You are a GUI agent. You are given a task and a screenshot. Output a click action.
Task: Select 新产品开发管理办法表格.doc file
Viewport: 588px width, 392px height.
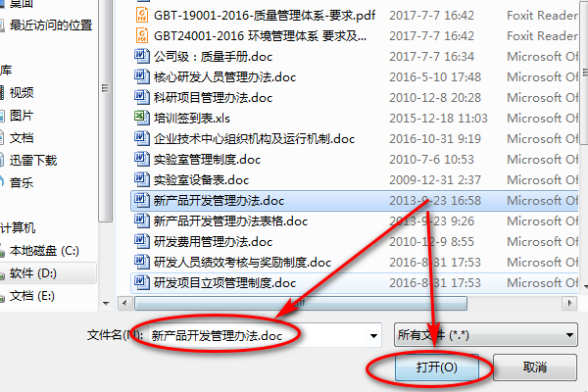coord(355,220)
